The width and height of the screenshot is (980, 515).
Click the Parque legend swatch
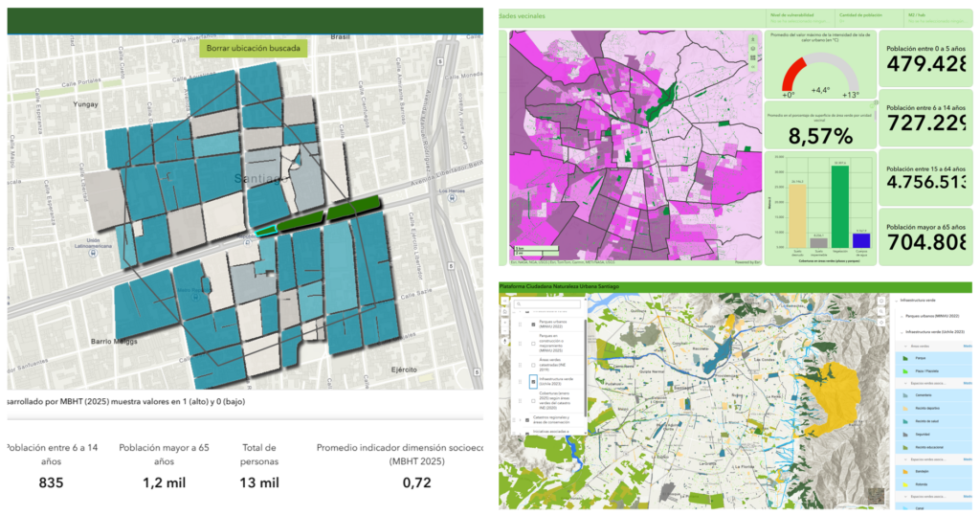[905, 357]
